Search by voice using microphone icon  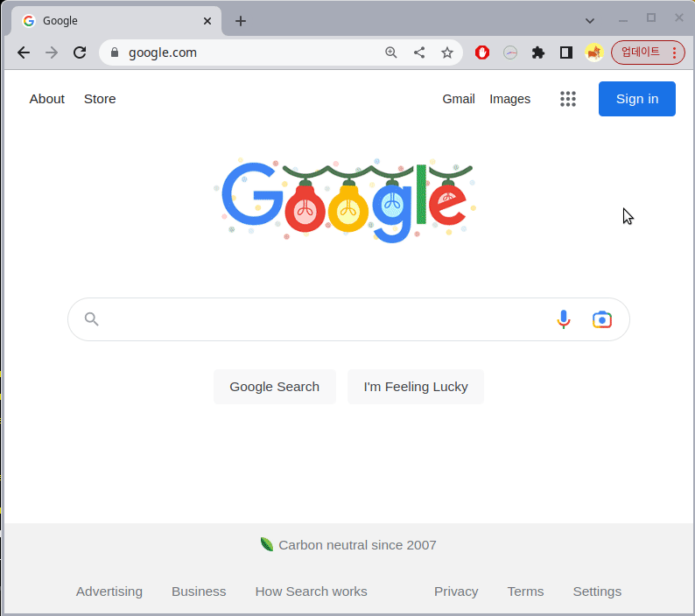tap(564, 319)
